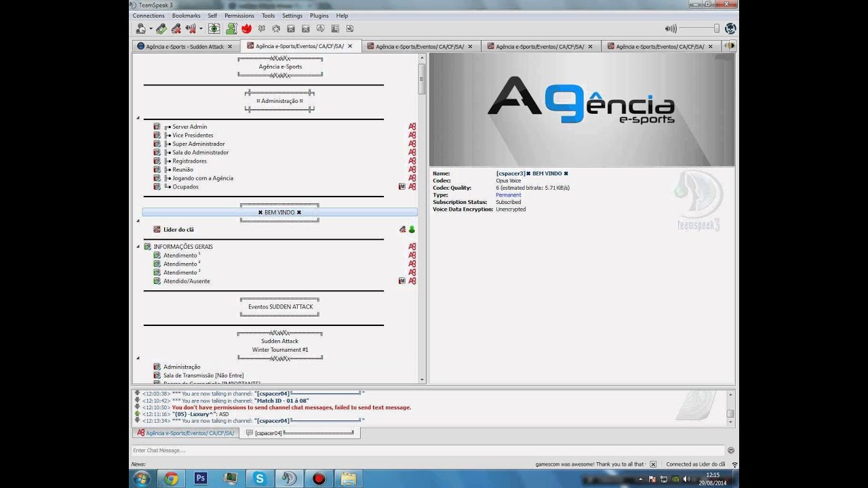868x488 pixels.
Task: Open the emoticon picker smiley icon
Action: click(730, 450)
